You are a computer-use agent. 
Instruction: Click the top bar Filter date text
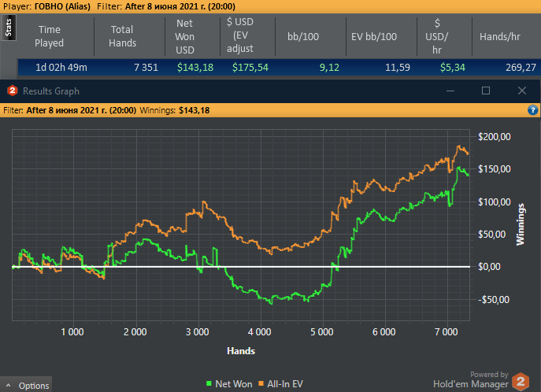180,6
